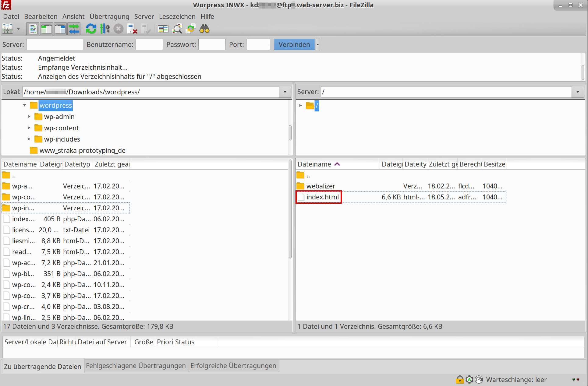Select the local licens... txt file
The image size is (588, 386).
pos(66,230)
